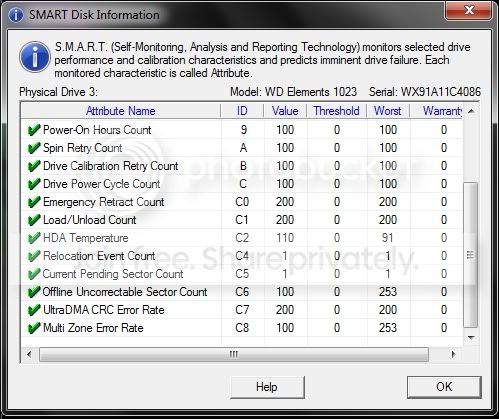The image size is (499, 419).
Task: Click the horizontal scrollbar right arrow
Action: click(453, 354)
